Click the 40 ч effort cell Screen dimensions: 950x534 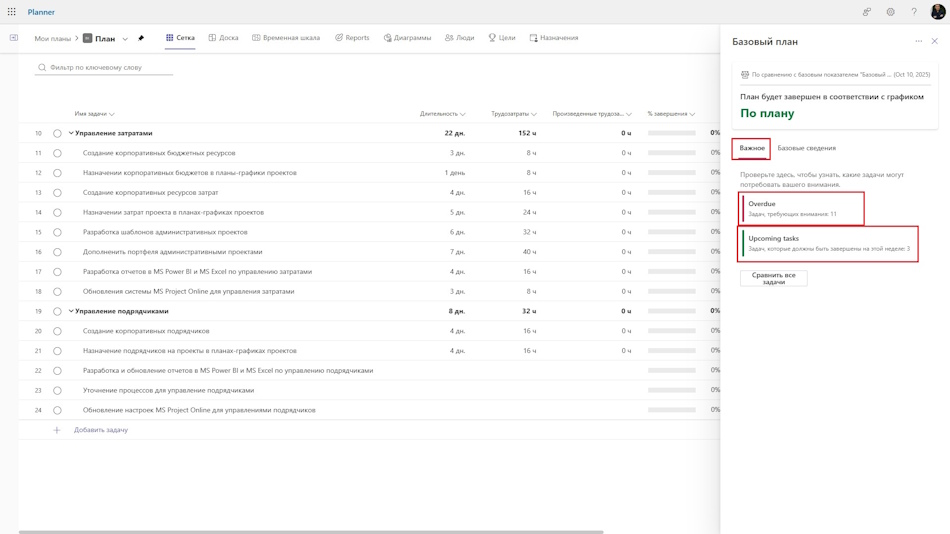(x=530, y=252)
